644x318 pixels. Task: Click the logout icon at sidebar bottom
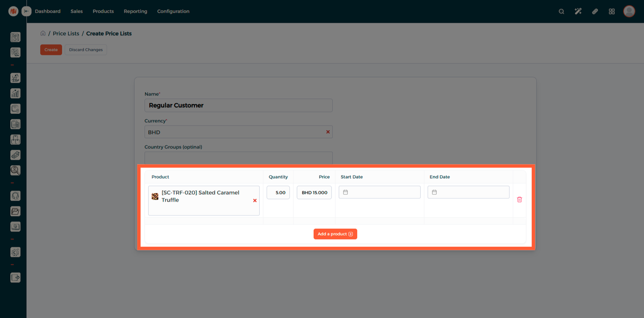(15, 278)
